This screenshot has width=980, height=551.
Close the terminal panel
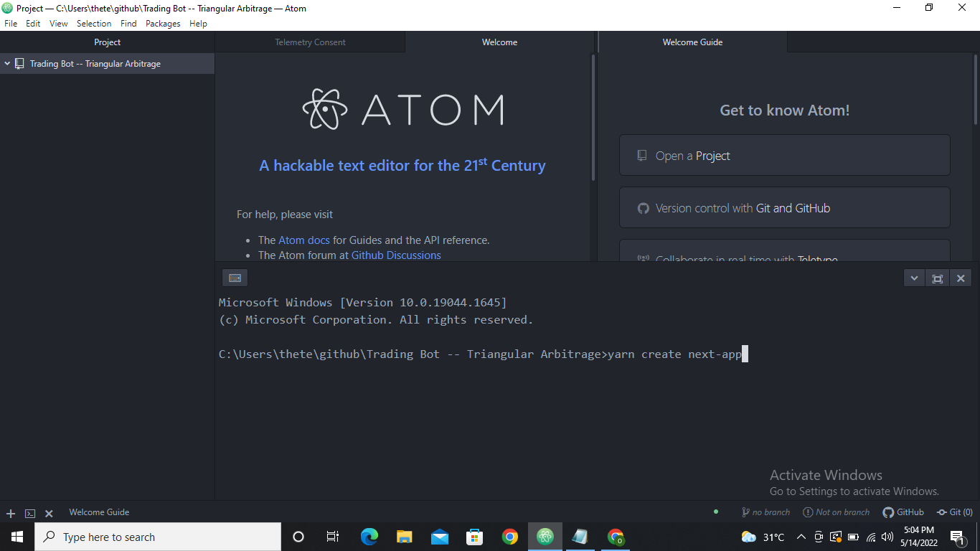pos(961,278)
